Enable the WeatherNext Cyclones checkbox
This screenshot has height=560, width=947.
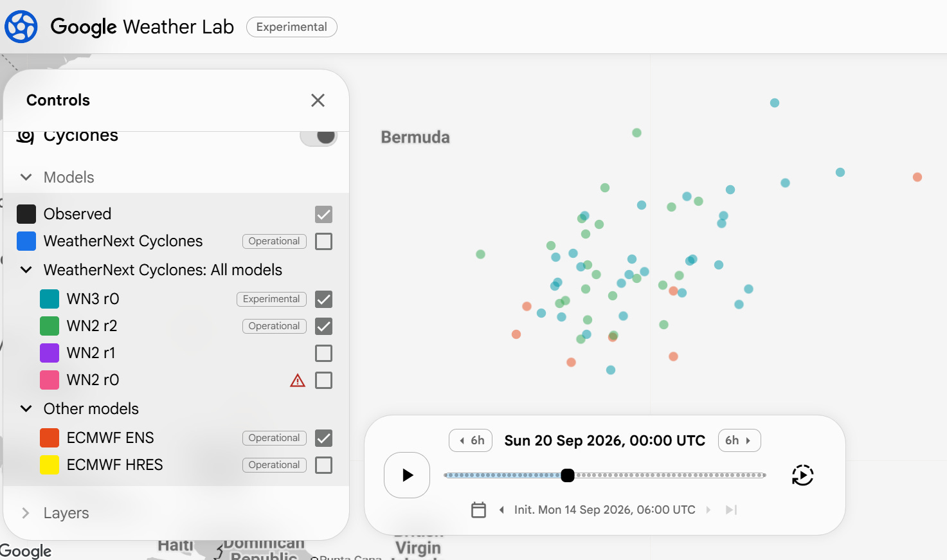324,241
